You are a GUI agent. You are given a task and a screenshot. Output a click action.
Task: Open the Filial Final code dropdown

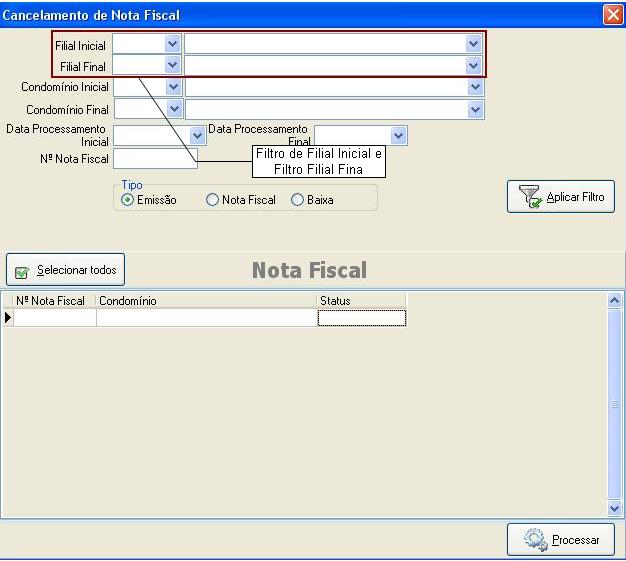coord(172,65)
